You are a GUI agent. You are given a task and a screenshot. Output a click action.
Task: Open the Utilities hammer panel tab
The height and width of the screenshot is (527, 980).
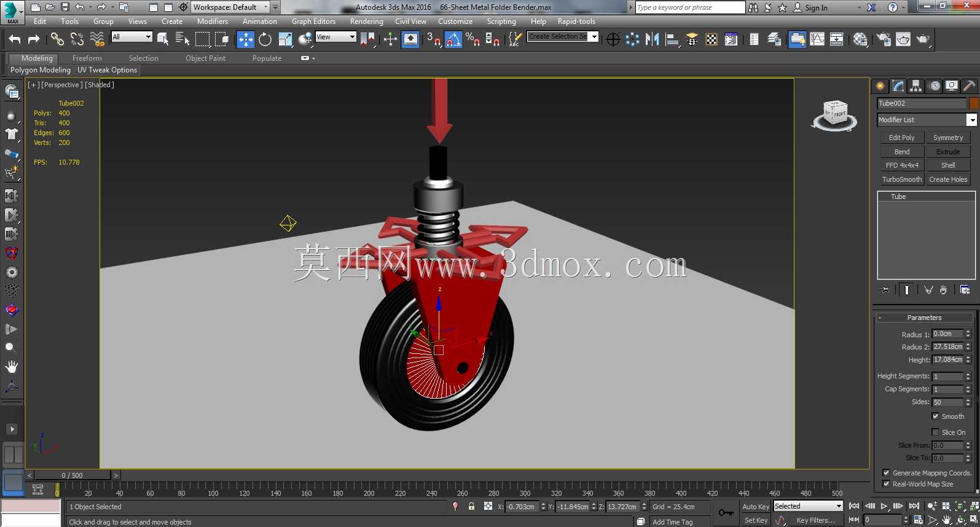(970, 86)
